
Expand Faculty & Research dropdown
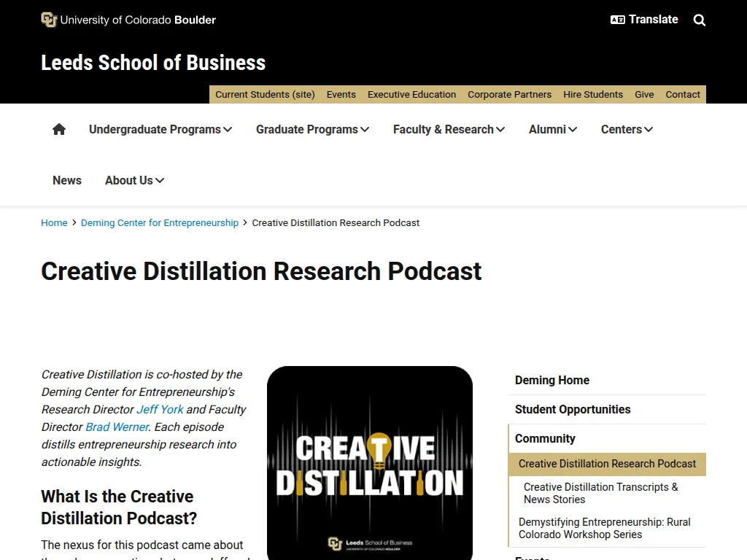pyautogui.click(x=449, y=130)
